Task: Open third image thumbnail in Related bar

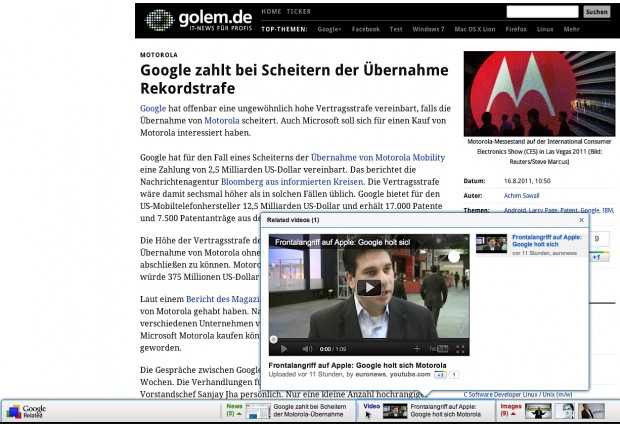Action: [x=592, y=411]
